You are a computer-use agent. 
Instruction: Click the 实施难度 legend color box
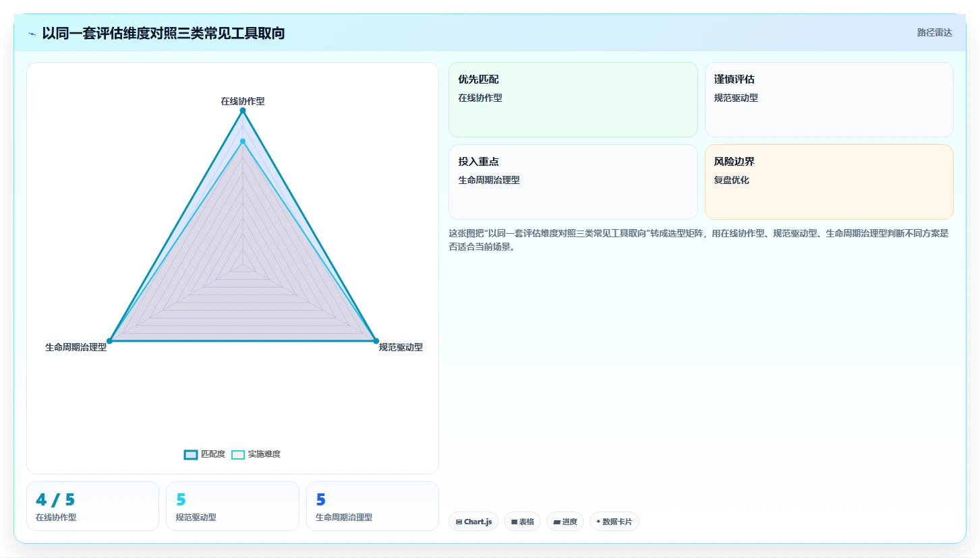(238, 454)
